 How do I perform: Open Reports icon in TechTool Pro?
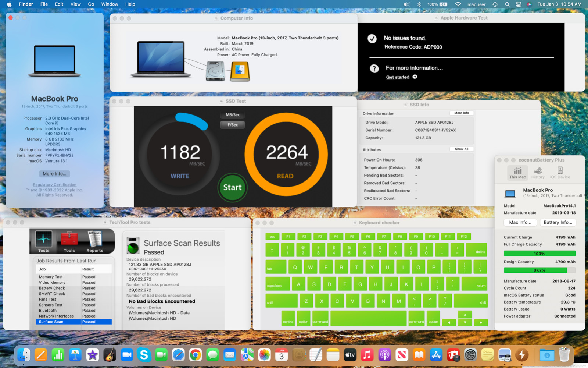[x=95, y=241]
